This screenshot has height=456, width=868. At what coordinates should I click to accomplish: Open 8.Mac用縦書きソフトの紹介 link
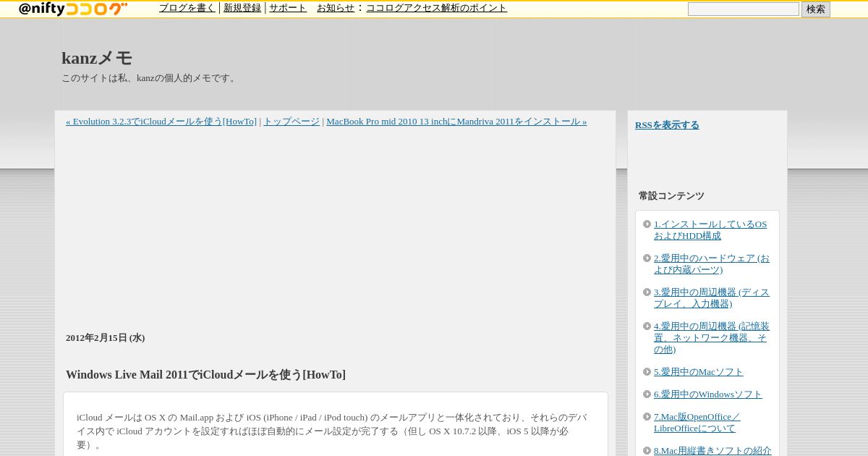tap(712, 451)
